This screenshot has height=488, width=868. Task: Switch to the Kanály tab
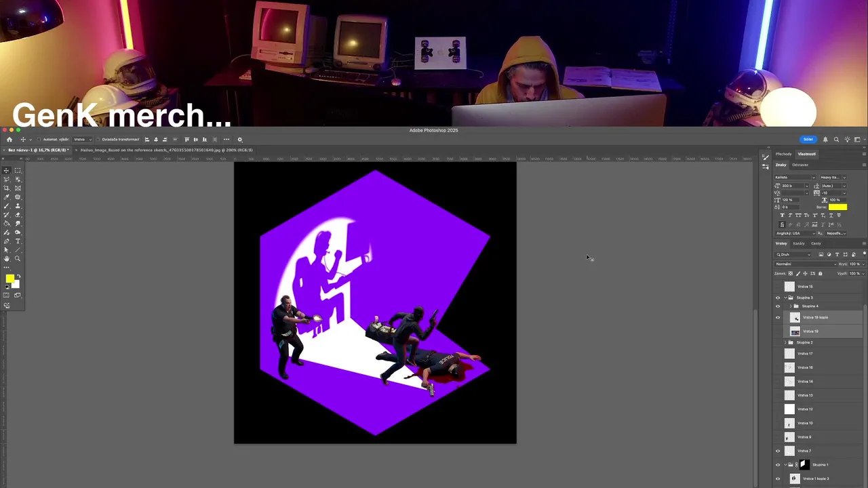[x=799, y=243]
